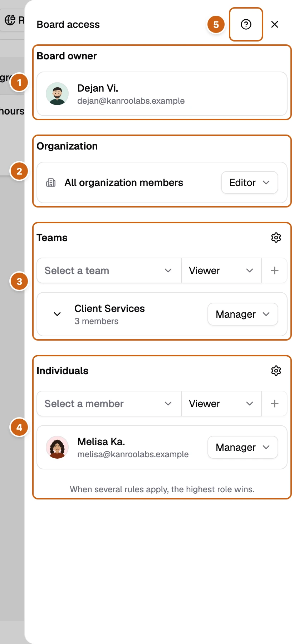Open the help question-mark icon
This screenshot has width=299, height=644.
pos(246,24)
